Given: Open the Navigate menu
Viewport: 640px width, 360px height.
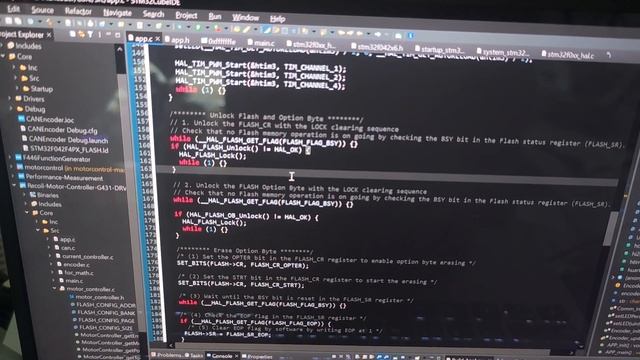Looking at the screenshot, I should 117,13.
